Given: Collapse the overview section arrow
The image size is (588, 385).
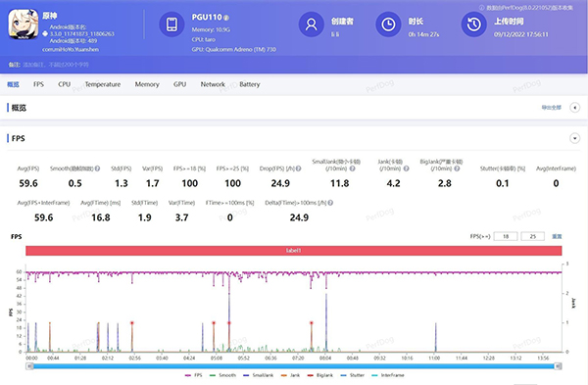Looking at the screenshot, I should (x=574, y=108).
